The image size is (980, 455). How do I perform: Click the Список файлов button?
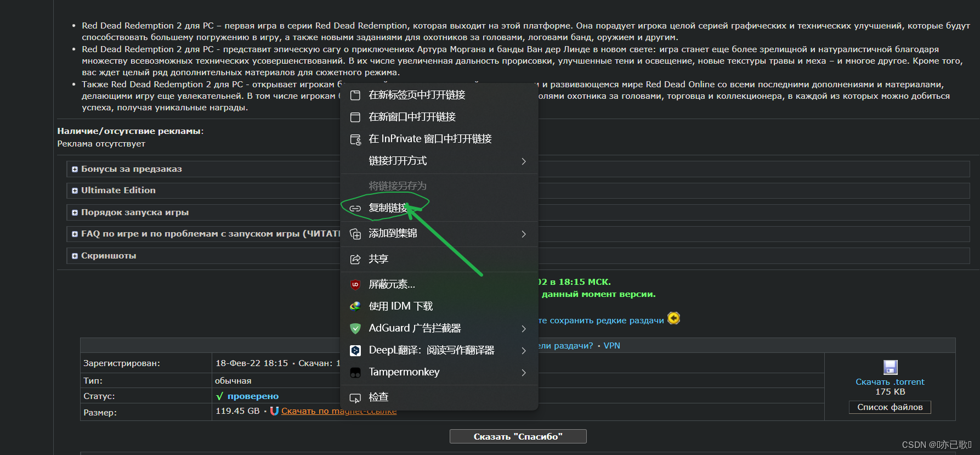(x=890, y=407)
